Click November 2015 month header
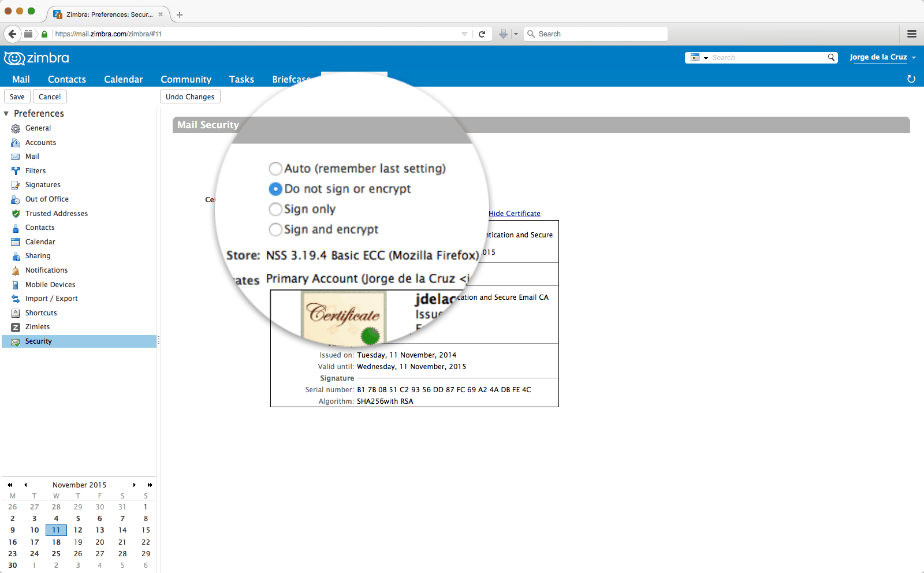This screenshot has width=924, height=573. click(x=79, y=485)
